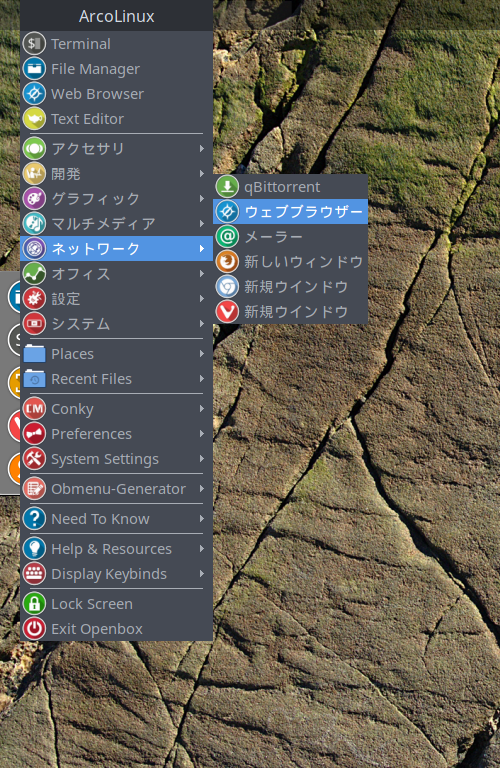
Task: Expand the Preferences submenu arrow
Action: tap(202, 433)
